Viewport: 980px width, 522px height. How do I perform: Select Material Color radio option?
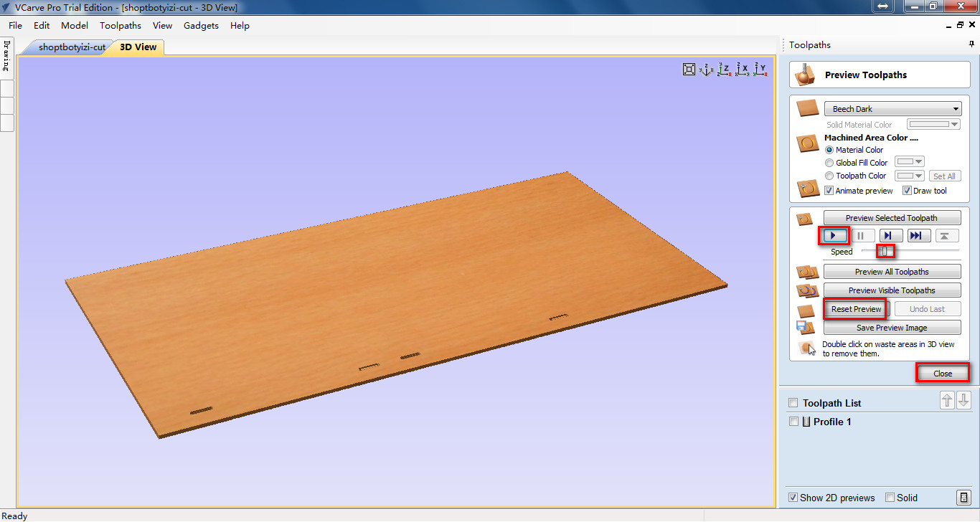(829, 150)
